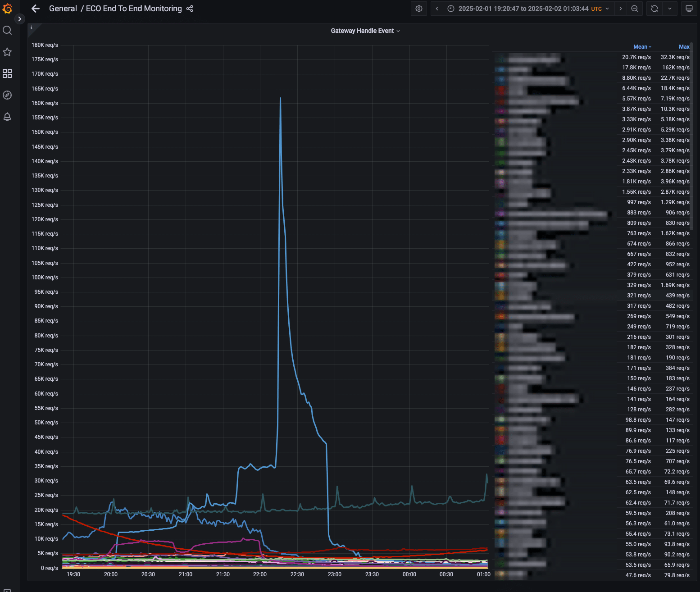700x592 pixels.
Task: Click the zoom out time range icon
Action: pyautogui.click(x=634, y=9)
